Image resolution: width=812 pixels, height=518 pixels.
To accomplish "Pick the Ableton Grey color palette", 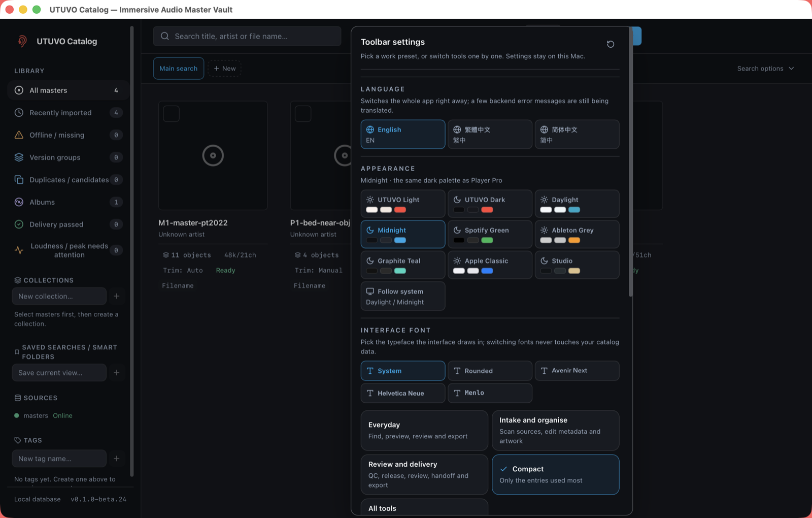I will pyautogui.click(x=577, y=234).
